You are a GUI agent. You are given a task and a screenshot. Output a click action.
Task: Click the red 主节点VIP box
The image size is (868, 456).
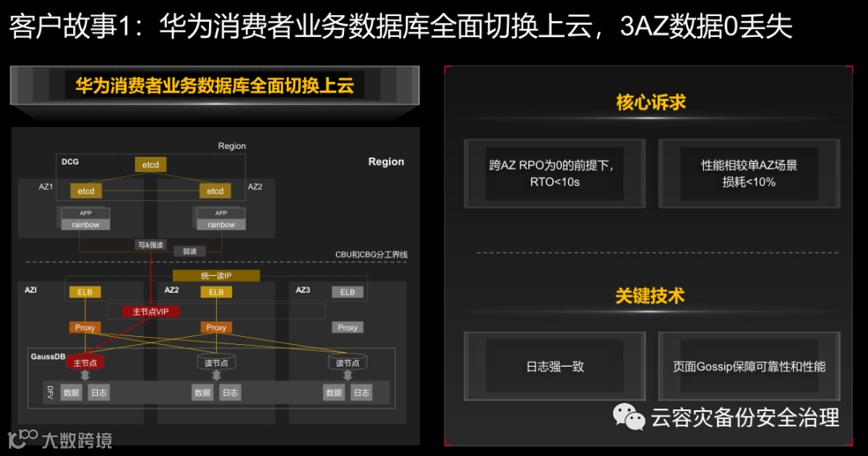click(x=150, y=312)
